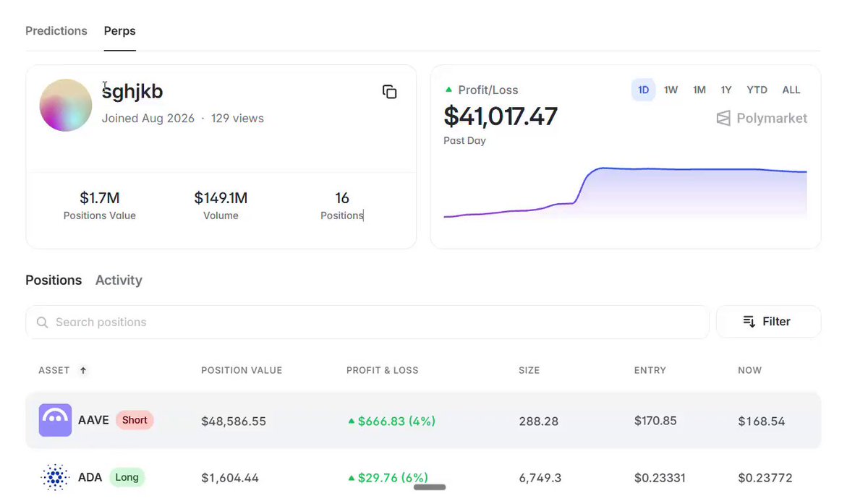Click the search magnifier icon

(x=43, y=322)
